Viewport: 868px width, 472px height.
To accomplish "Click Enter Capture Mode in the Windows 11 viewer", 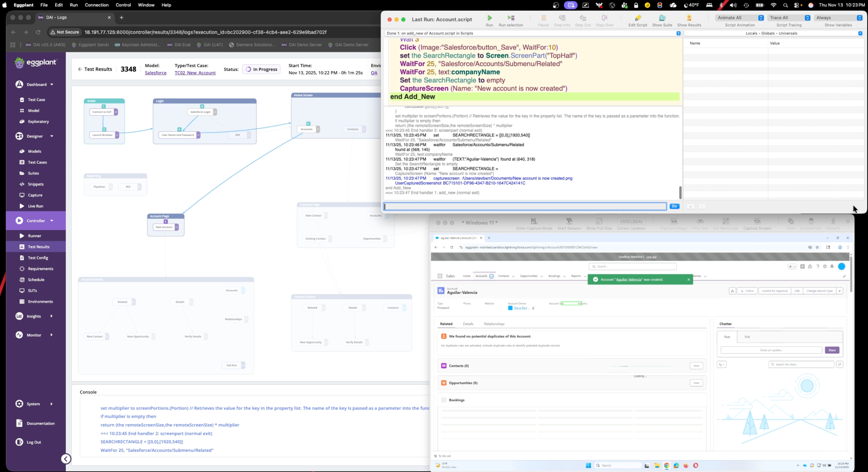I will point(534,221).
